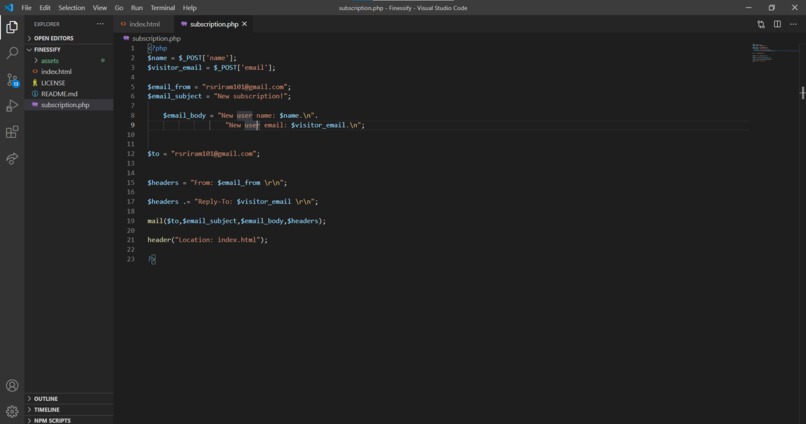Viewport: 806px width, 424px height.
Task: Click the mail() function call line
Action: coord(236,221)
